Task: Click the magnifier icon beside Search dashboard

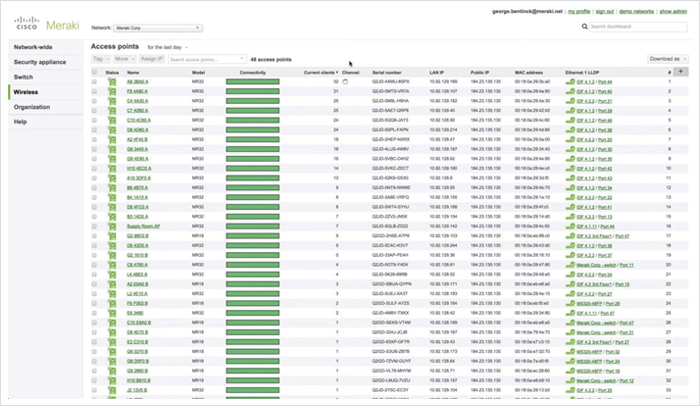Action: pyautogui.click(x=584, y=27)
